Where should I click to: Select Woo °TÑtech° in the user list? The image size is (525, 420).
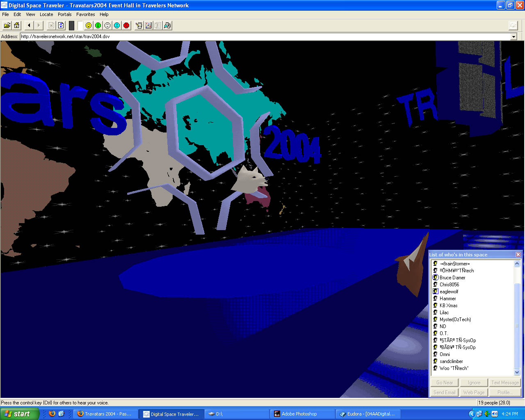coord(454,368)
